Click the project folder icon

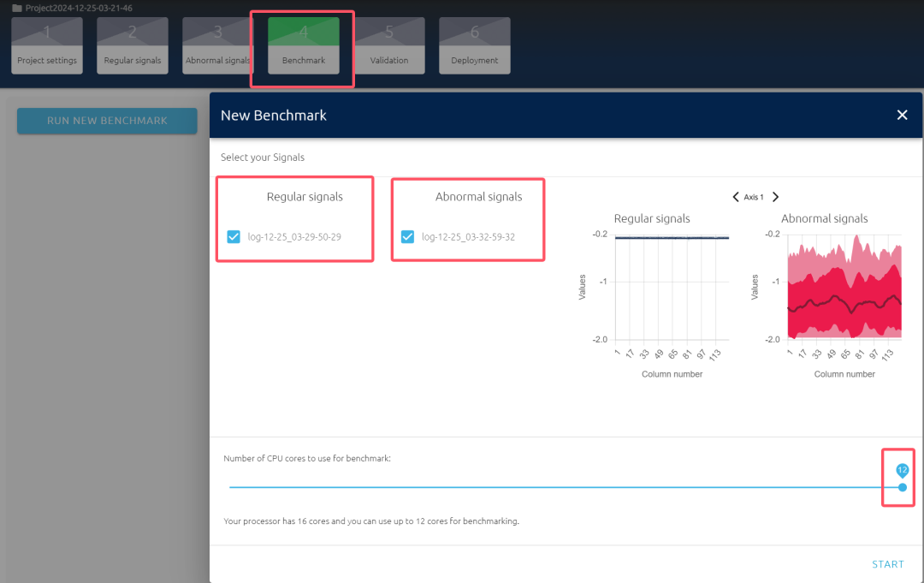tap(16, 8)
